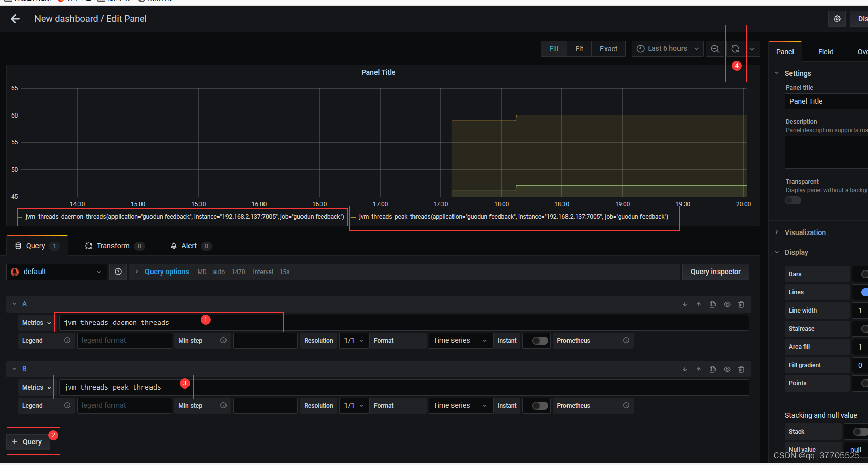Collapse query B row
Screen dimensions: 868x465
pos(14,369)
